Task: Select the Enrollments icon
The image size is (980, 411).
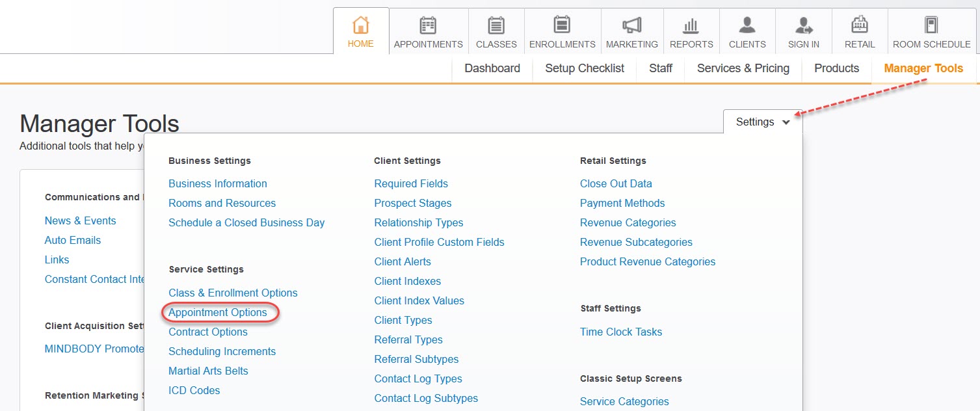Action: (562, 25)
